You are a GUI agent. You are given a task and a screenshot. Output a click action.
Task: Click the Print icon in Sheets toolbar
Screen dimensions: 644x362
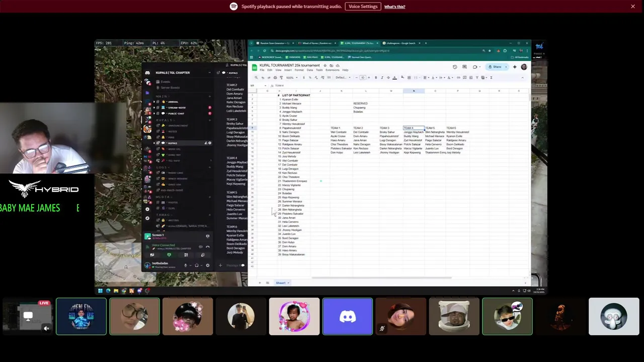point(275,77)
